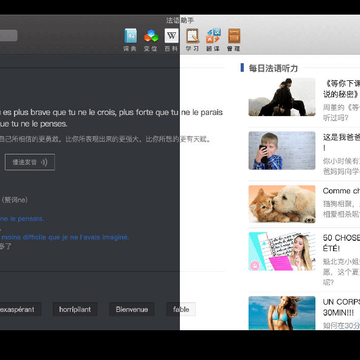Click the '你小时候有' description under boy article
Image resolution: width=360 pixels, height=360 pixels.
[341, 166]
